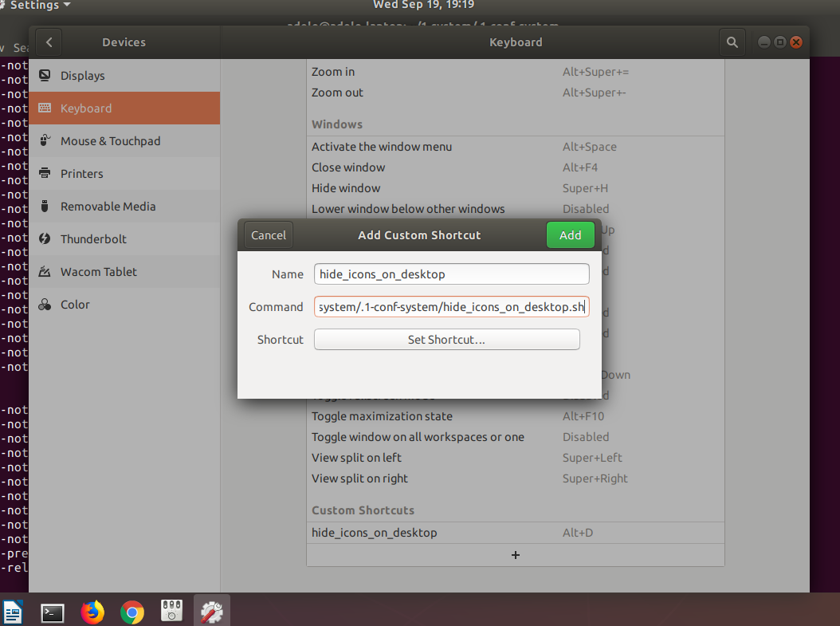
Task: Click the green Add button
Action: point(570,235)
